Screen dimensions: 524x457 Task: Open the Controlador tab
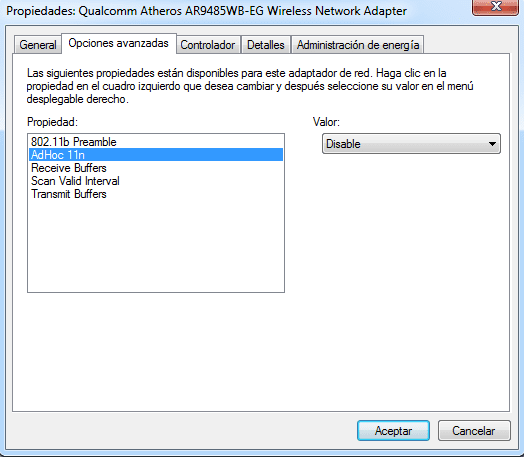point(208,45)
